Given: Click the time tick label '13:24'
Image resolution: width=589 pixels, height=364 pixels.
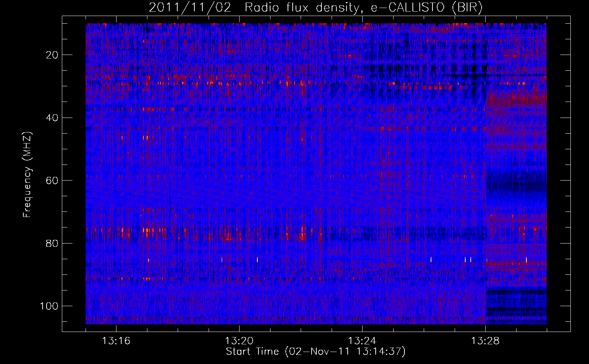Looking at the screenshot, I should (x=362, y=341).
